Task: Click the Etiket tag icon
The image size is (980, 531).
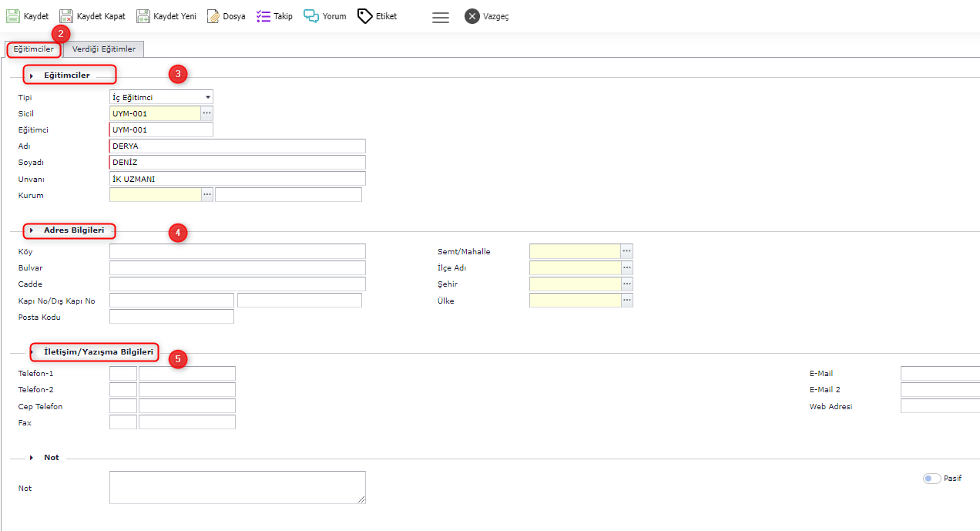Action: [365, 16]
